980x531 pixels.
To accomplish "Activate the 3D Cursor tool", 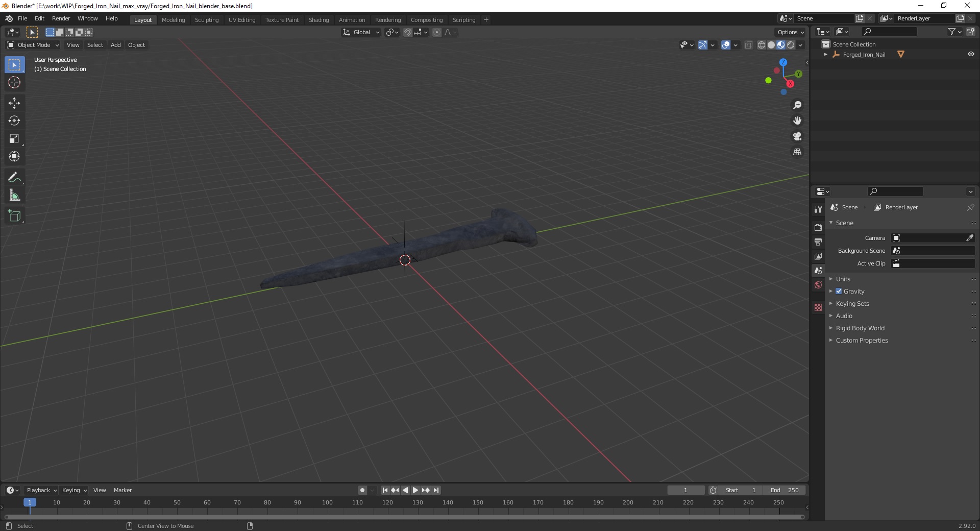I will (14, 82).
